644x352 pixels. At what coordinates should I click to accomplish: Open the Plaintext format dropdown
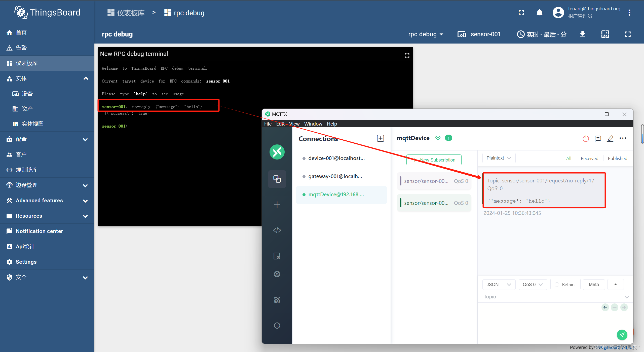499,158
